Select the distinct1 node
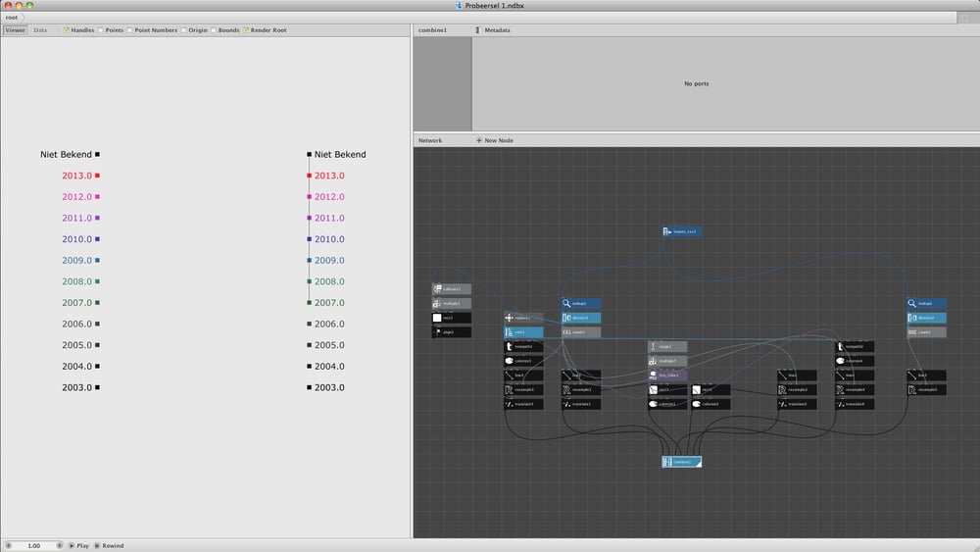The width and height of the screenshot is (980, 552). [x=581, y=318]
